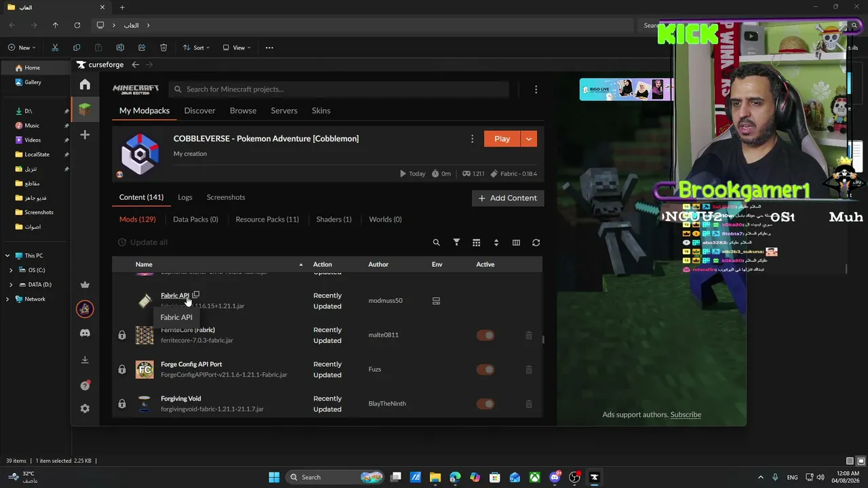The width and height of the screenshot is (868, 488).
Task: Refresh the File Explorer folder
Action: (x=77, y=25)
